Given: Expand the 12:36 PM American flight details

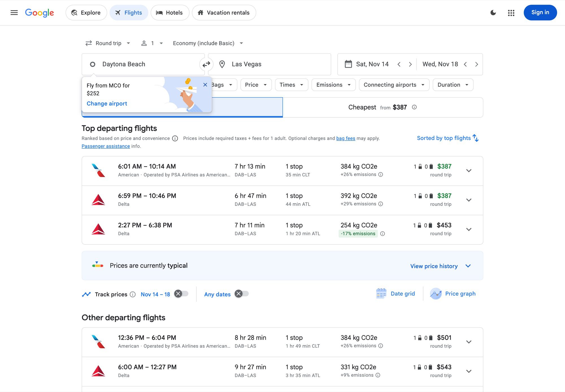Looking at the screenshot, I should click(x=469, y=342).
